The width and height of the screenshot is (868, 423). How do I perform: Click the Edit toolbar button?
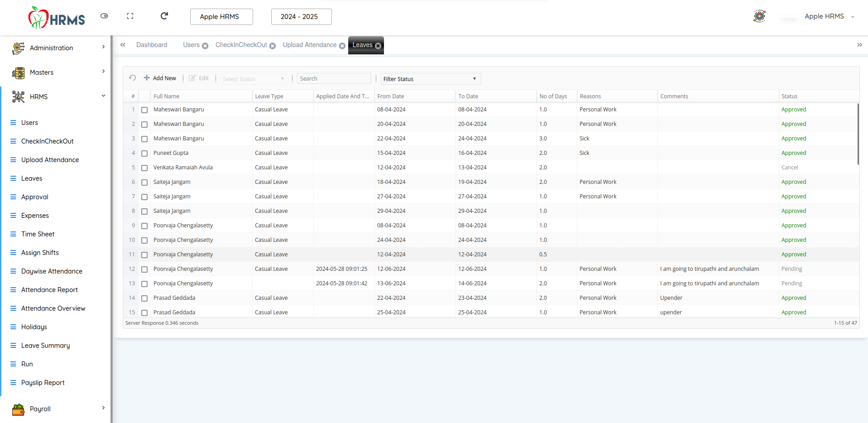[199, 78]
